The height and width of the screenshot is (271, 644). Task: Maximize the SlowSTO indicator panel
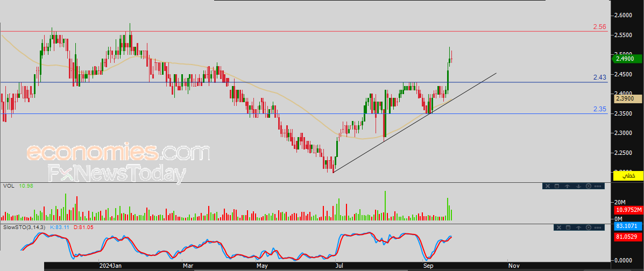pyautogui.click(x=569, y=227)
